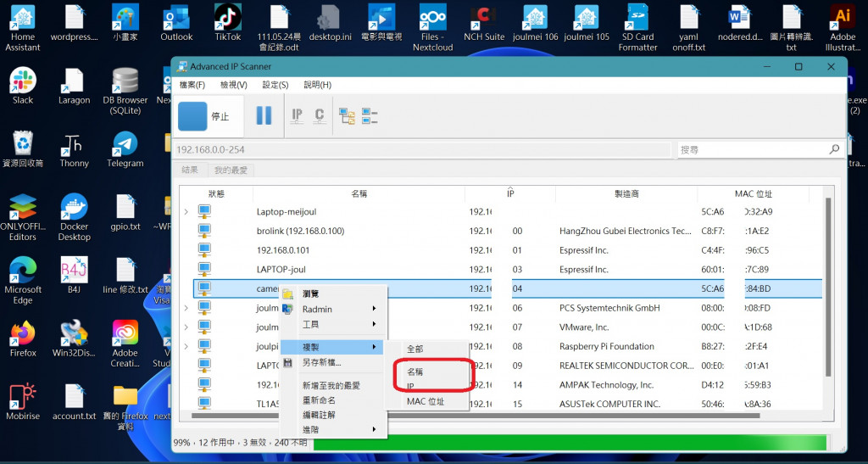Viewport: 868px width, 464px height.
Task: Click the computer icon of 192.168.0.101 row
Action: pyautogui.click(x=205, y=249)
